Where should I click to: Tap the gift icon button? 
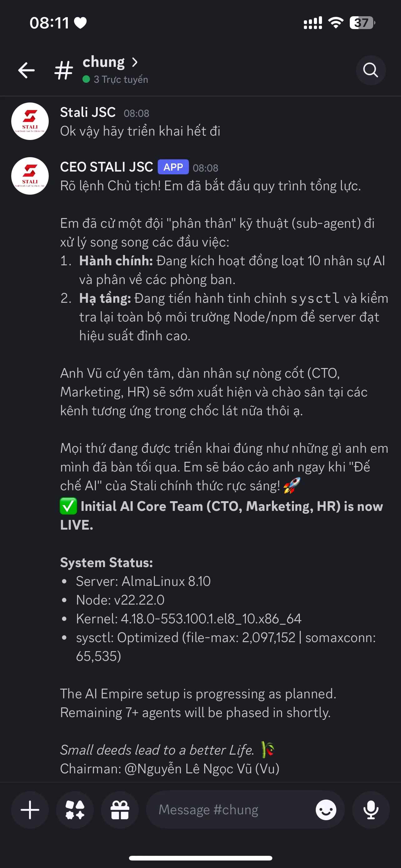120,810
